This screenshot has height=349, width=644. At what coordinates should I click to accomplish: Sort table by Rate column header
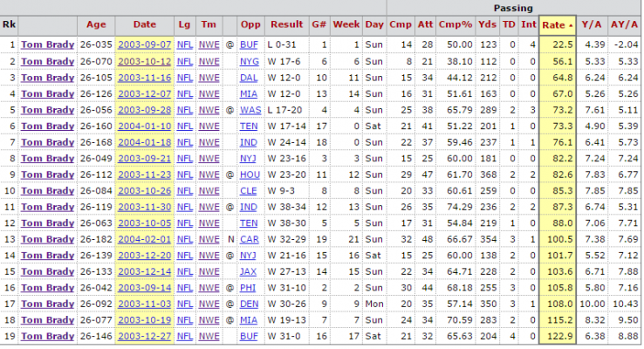[558, 25]
